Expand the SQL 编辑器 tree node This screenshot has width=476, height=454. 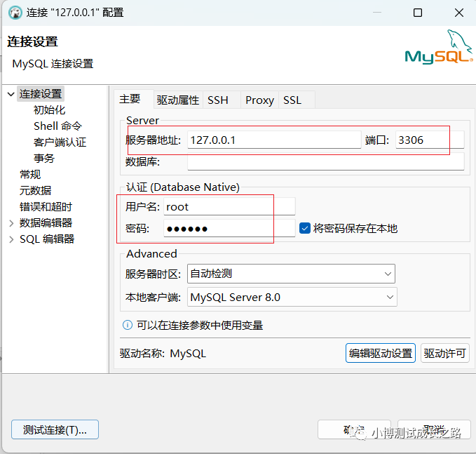(11, 239)
